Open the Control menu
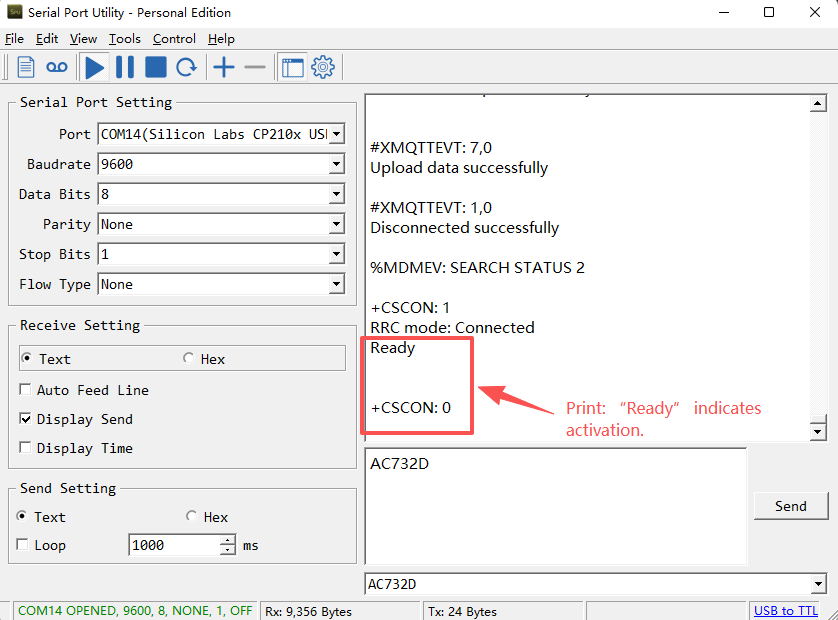838x620 pixels. tap(174, 39)
